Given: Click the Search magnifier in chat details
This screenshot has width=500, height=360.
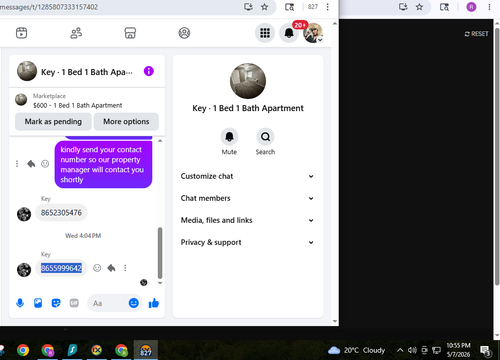Looking at the screenshot, I should (x=265, y=137).
